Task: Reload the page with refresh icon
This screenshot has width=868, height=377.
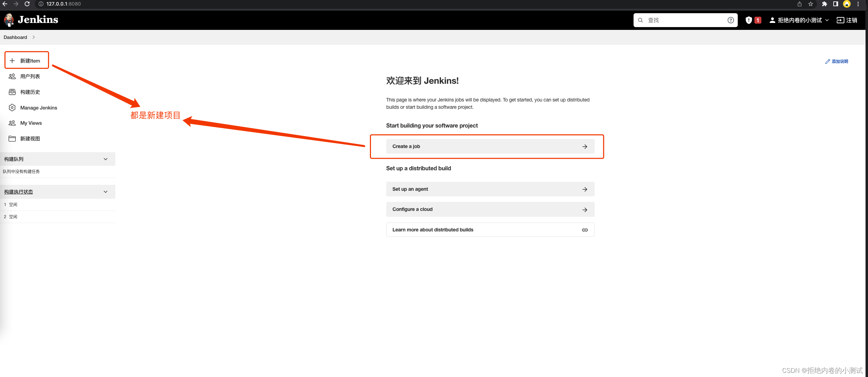Action: click(27, 4)
